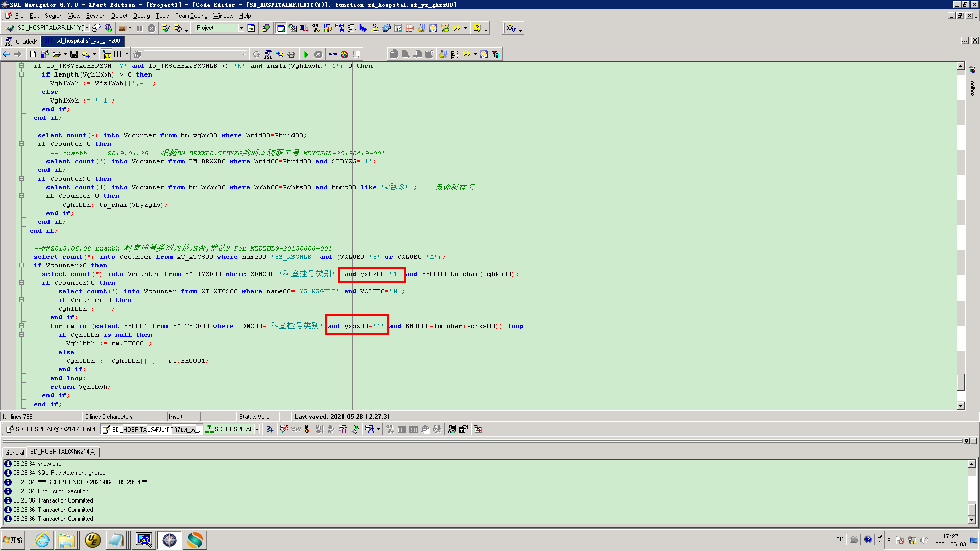Open the SD_HOSPITAL@FJLNYY session dropdown
This screenshot has width=980, height=551.
pos(87,28)
